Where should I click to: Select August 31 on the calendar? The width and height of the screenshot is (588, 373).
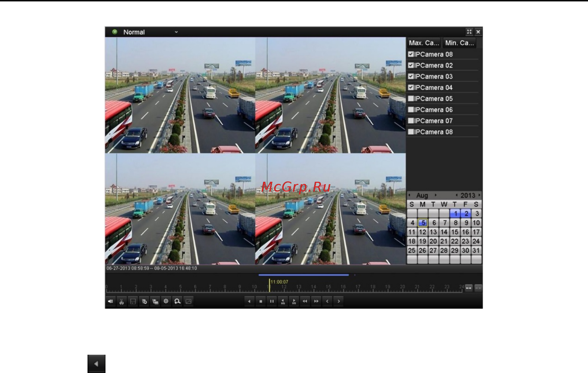476,250
